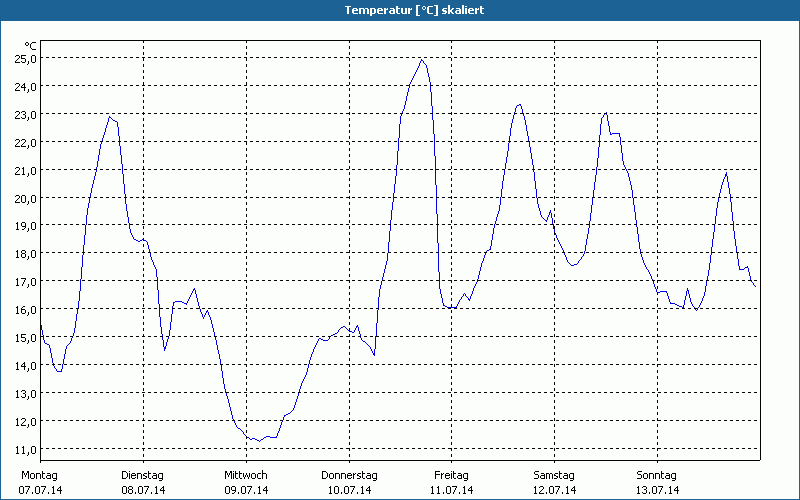
Task: Click the date 07.07.14
Action: (40, 490)
